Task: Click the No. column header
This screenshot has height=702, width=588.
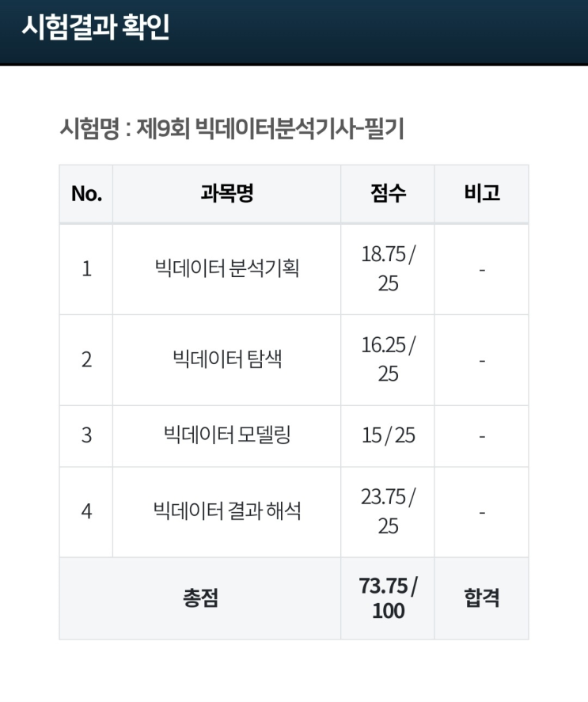Action: 86,194
